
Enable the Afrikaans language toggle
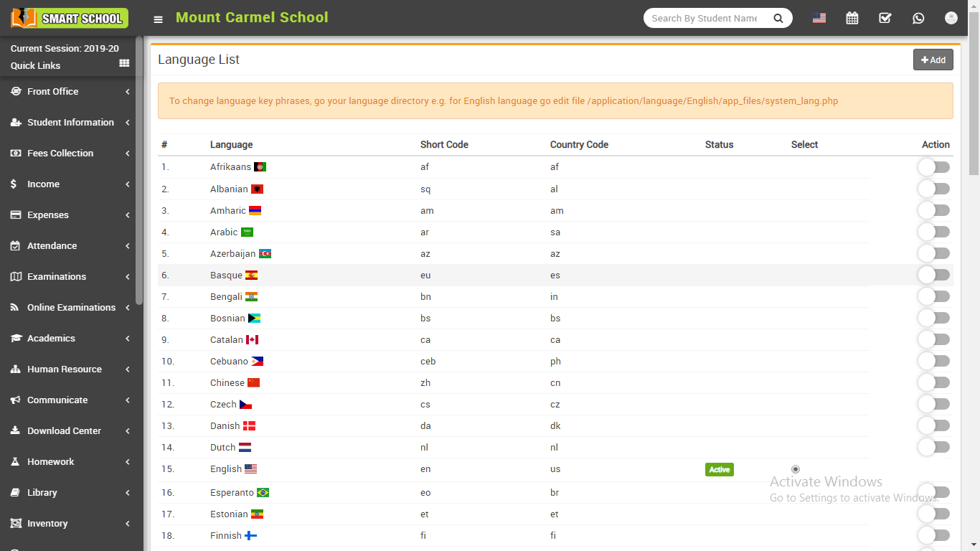tap(933, 167)
